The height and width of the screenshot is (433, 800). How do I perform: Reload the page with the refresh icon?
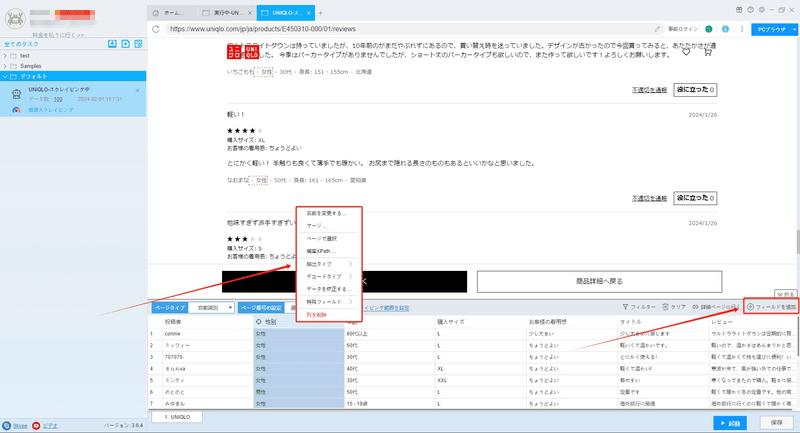click(x=156, y=29)
